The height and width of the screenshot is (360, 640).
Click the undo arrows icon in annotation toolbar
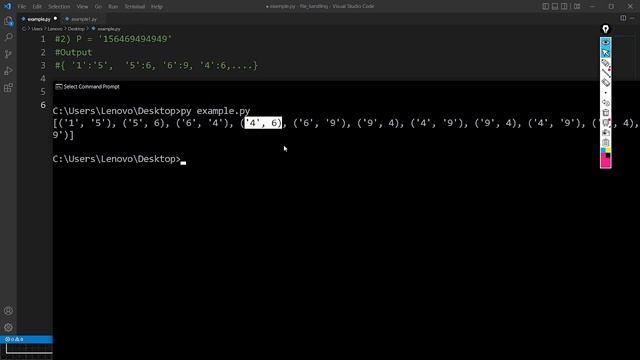(x=606, y=103)
